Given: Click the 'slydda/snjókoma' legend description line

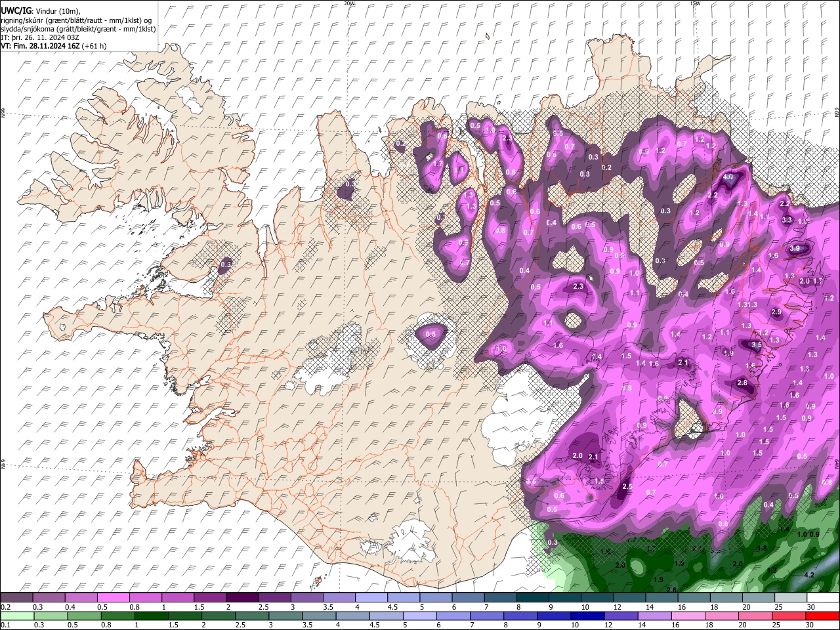Looking at the screenshot, I should tap(78, 29).
